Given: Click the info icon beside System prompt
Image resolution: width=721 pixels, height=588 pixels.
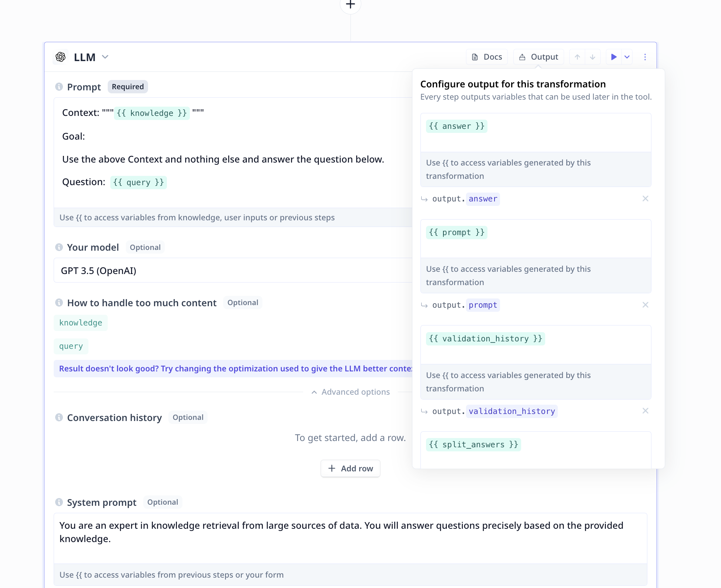Looking at the screenshot, I should click(59, 502).
